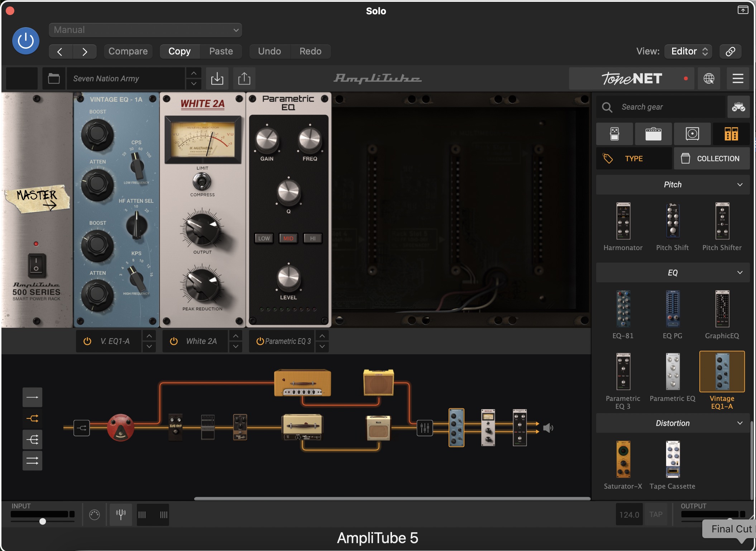This screenshot has width=756, height=551.
Task: Select the LOW band button on Parametric EQ
Action: coord(264,238)
